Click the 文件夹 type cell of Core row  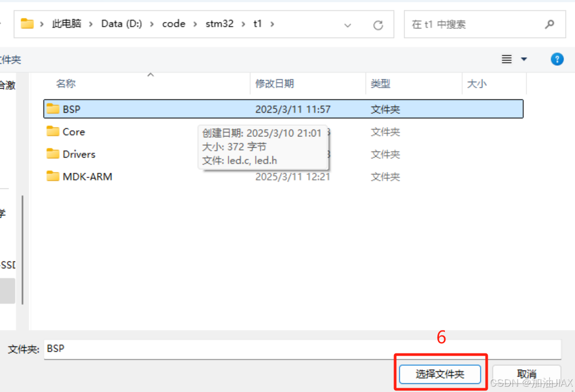click(385, 132)
